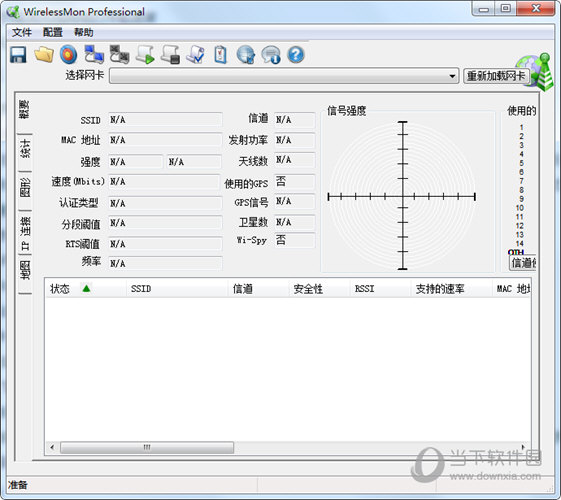Click the scroll with checkmark icon

pyautogui.click(x=195, y=55)
